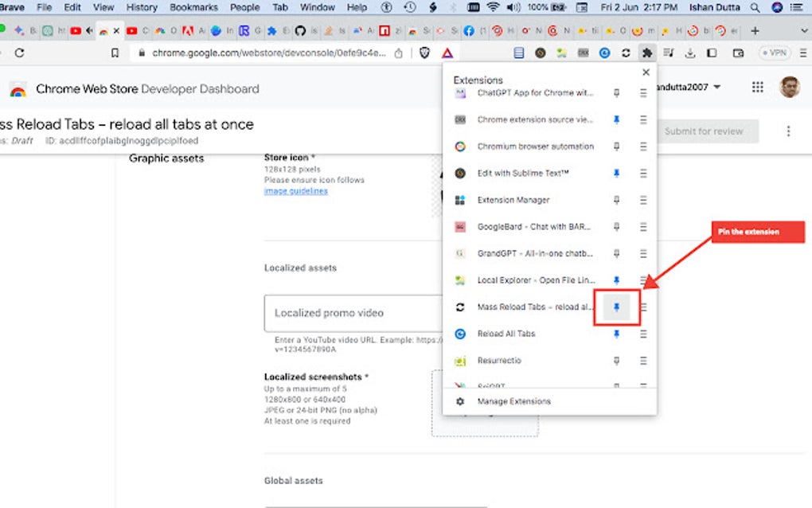Click the bookmark icon in address bar
Screen dimensions: 812x508
click(115, 53)
